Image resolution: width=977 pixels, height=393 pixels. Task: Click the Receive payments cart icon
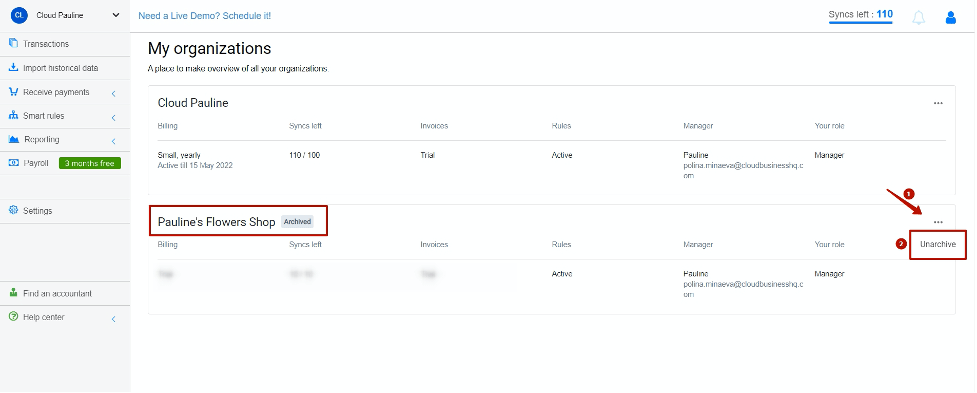(x=14, y=92)
